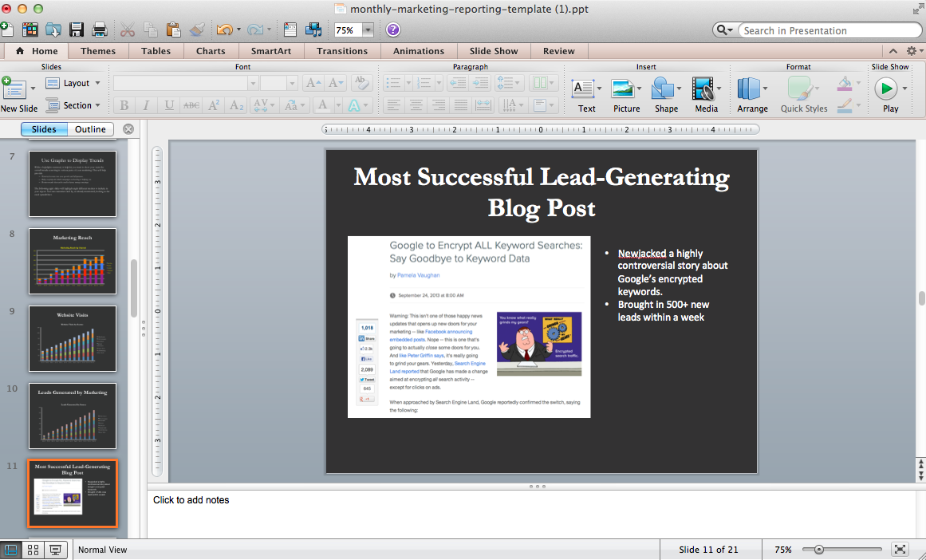
Task: Toggle Strikethrough formatting
Action: [191, 106]
